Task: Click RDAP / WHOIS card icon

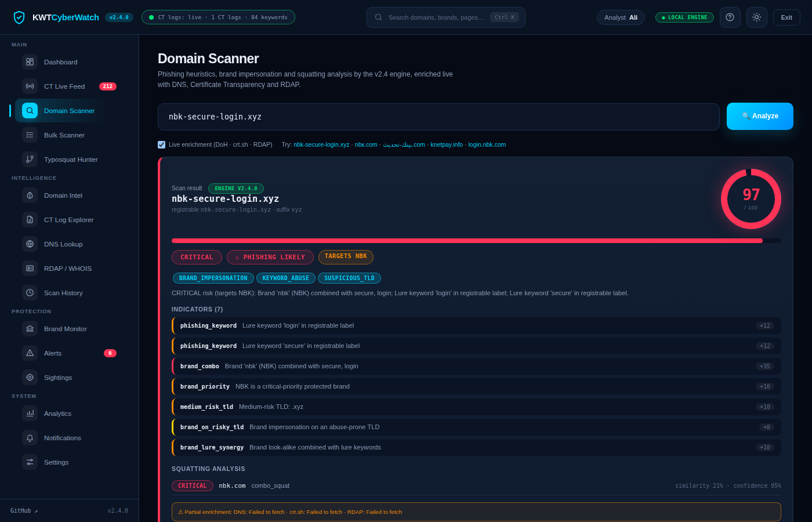Action: click(30, 269)
